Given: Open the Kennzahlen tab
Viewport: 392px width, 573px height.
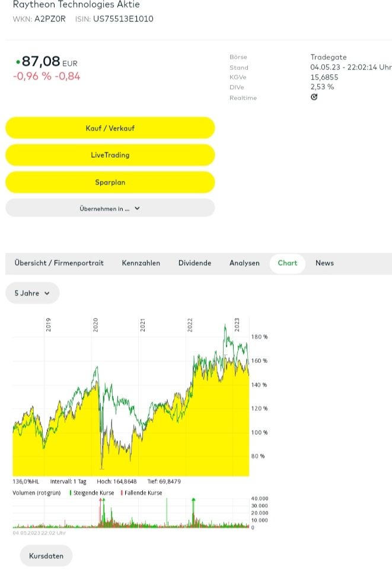Looking at the screenshot, I should (141, 263).
